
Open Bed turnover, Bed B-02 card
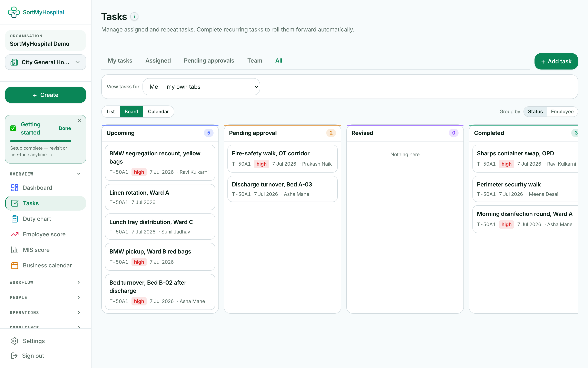pyautogui.click(x=160, y=292)
